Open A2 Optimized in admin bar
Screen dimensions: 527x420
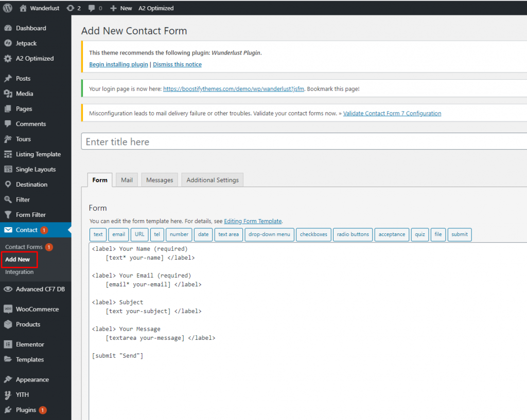click(156, 8)
